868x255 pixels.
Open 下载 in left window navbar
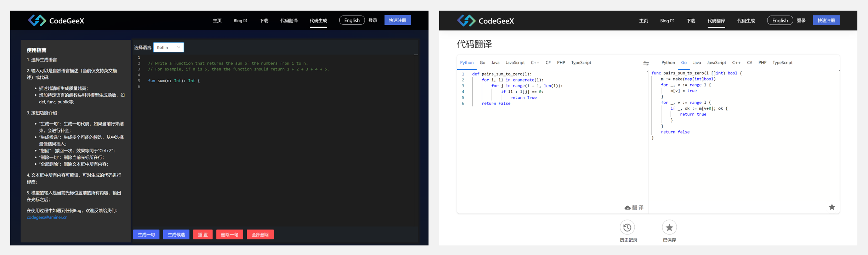point(264,21)
